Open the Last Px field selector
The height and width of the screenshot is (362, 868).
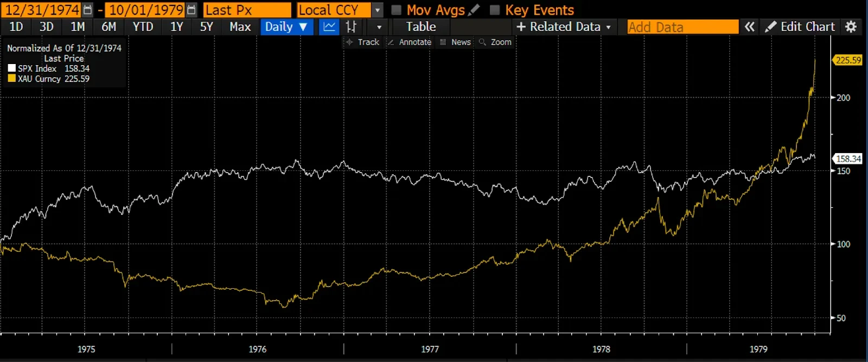tap(247, 10)
